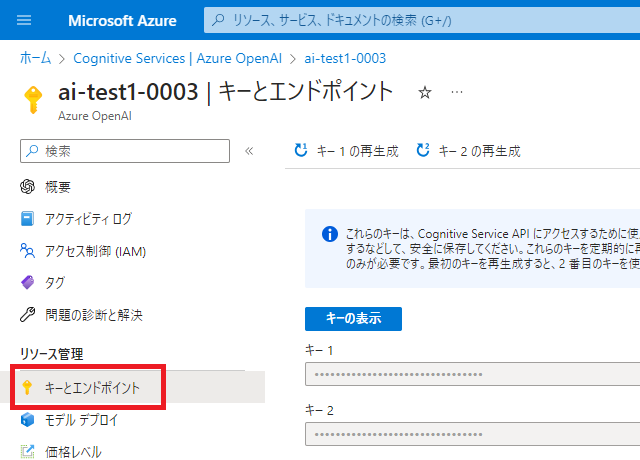The image size is (640, 460).
Task: Click the key 1 regenerate refresh icon
Action: click(301, 150)
